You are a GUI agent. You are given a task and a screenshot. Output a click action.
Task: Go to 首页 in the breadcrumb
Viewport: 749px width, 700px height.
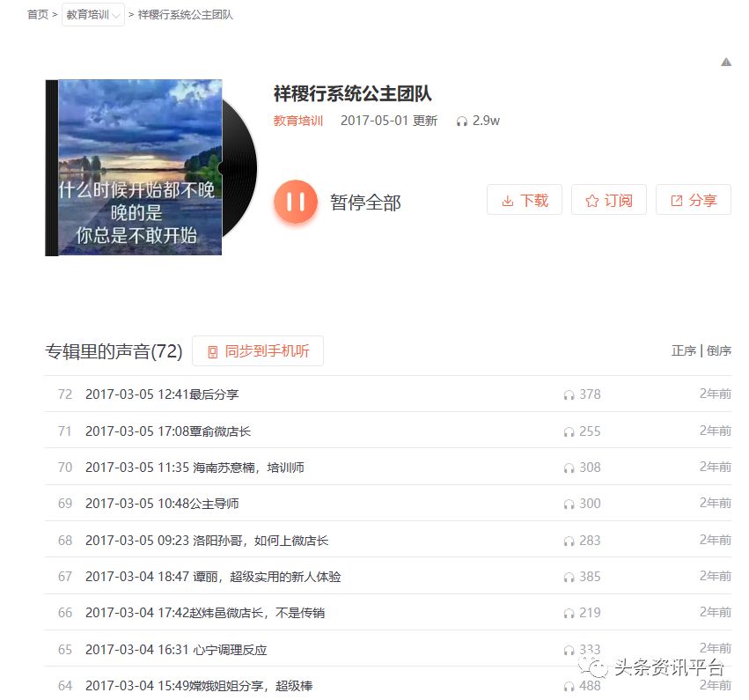38,15
